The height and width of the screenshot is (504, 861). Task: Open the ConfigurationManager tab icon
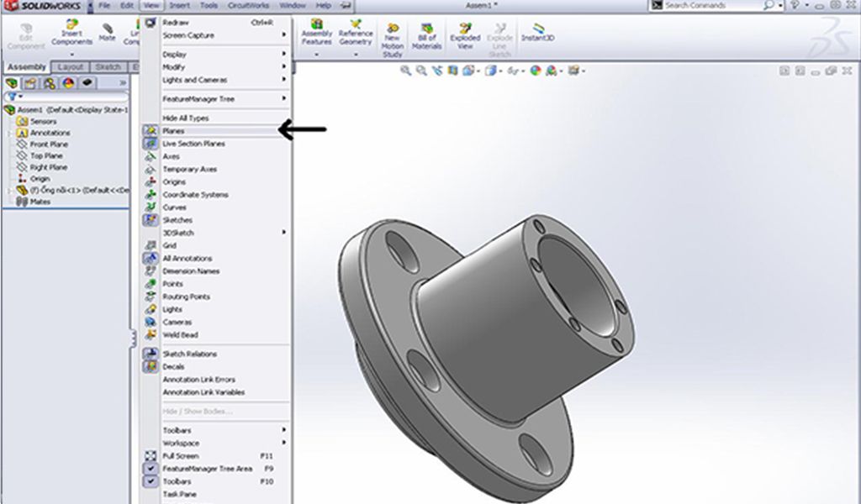(x=50, y=83)
